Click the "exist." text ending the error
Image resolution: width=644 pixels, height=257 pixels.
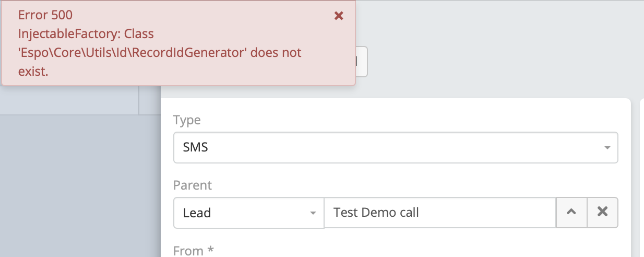[x=33, y=72]
